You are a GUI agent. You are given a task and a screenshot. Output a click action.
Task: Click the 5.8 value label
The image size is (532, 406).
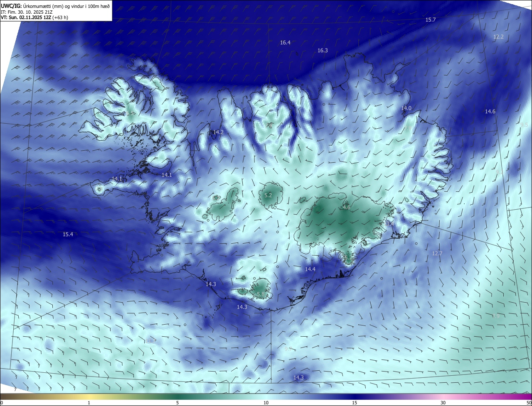coord(261,294)
